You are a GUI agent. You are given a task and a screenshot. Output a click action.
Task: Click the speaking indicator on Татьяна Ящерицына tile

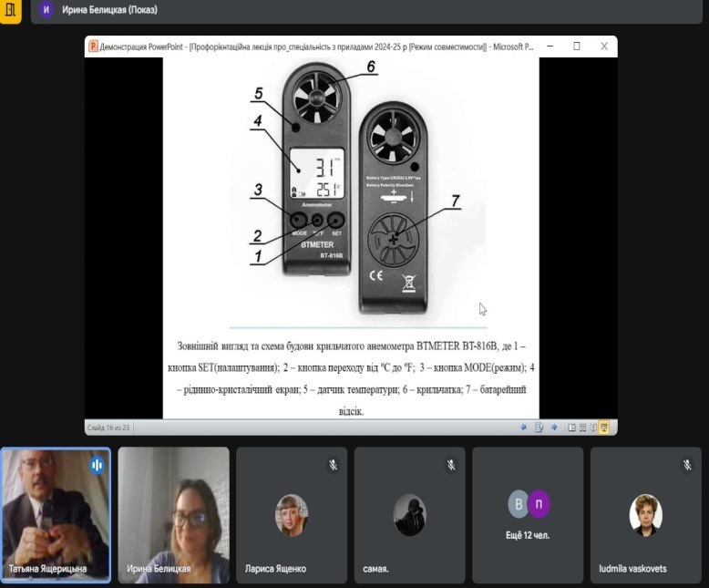(x=97, y=465)
